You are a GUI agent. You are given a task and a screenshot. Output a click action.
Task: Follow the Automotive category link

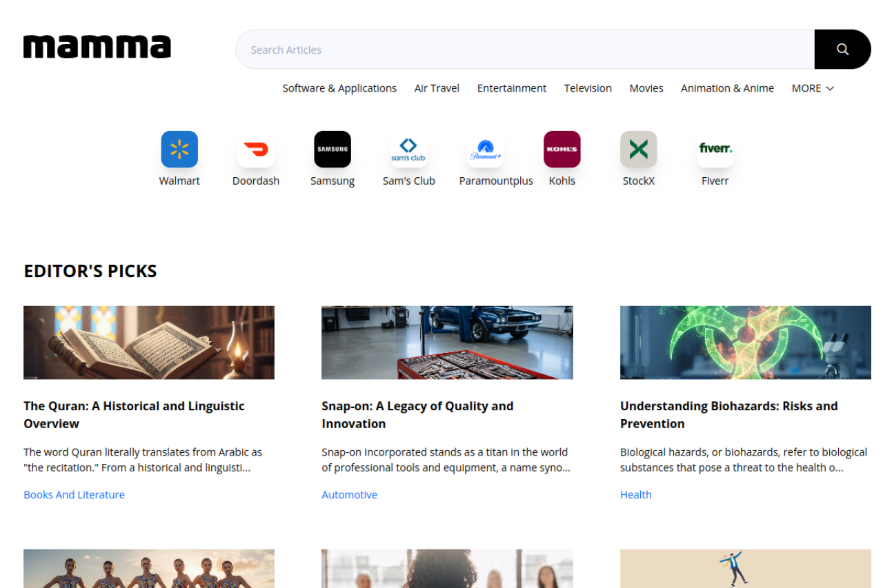click(349, 495)
